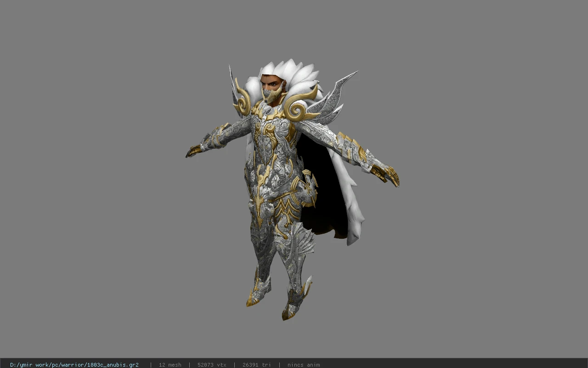Click the 'nincs anim' status entry

(304, 365)
